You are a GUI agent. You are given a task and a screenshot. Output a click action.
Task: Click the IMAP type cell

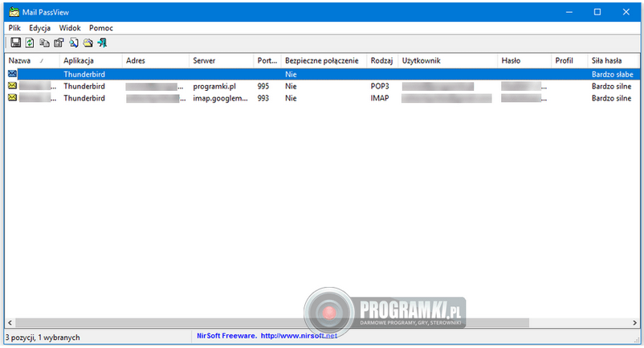point(380,98)
